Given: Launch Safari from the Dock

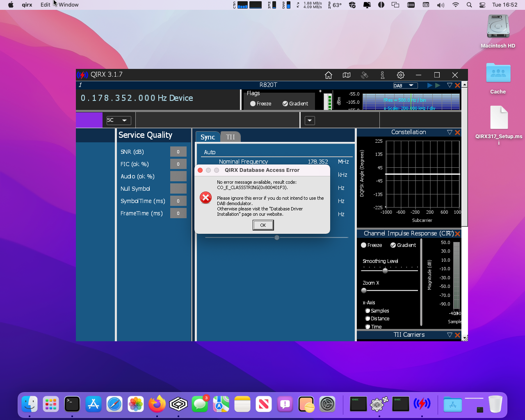Looking at the screenshot, I should tap(114, 404).
